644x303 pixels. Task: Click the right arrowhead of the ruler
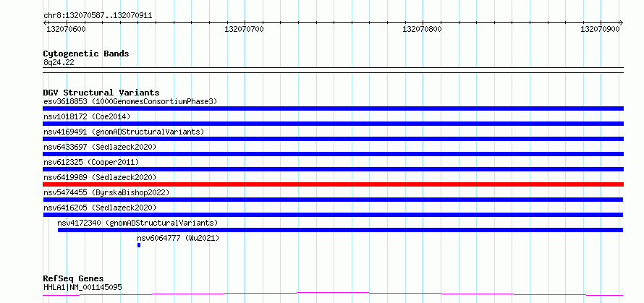622,22
